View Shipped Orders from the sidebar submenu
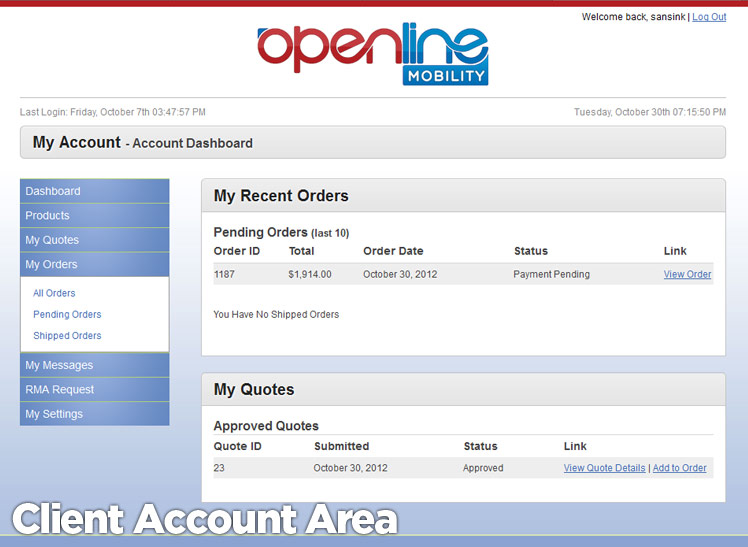Viewport: 748px width, 547px height. pyautogui.click(x=67, y=336)
